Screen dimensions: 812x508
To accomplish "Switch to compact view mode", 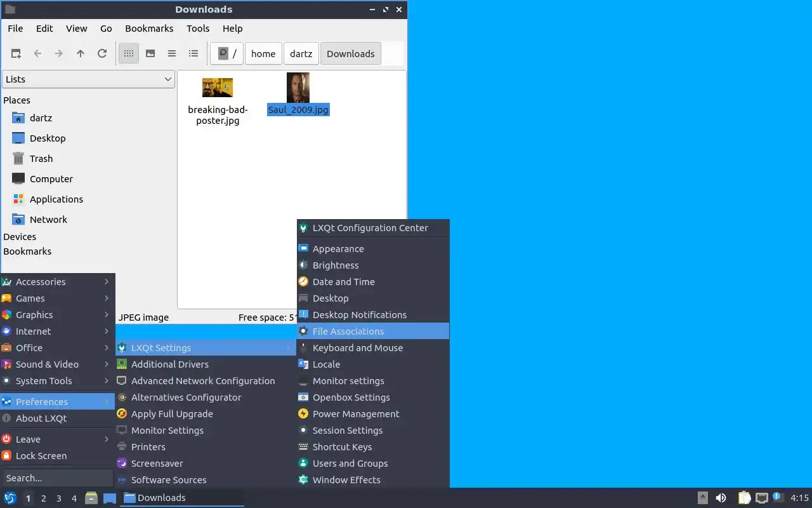I will 172,54.
